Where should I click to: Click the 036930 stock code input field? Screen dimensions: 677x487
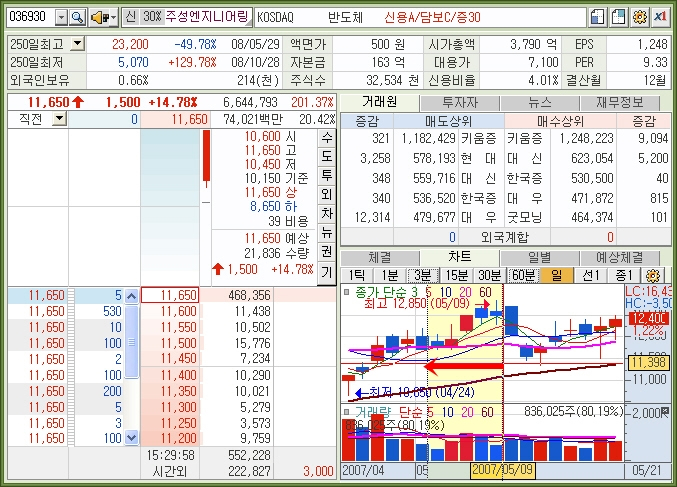(28, 18)
